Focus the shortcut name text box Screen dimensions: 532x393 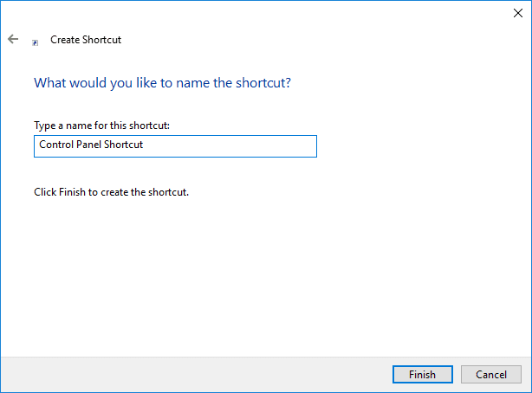(x=174, y=145)
